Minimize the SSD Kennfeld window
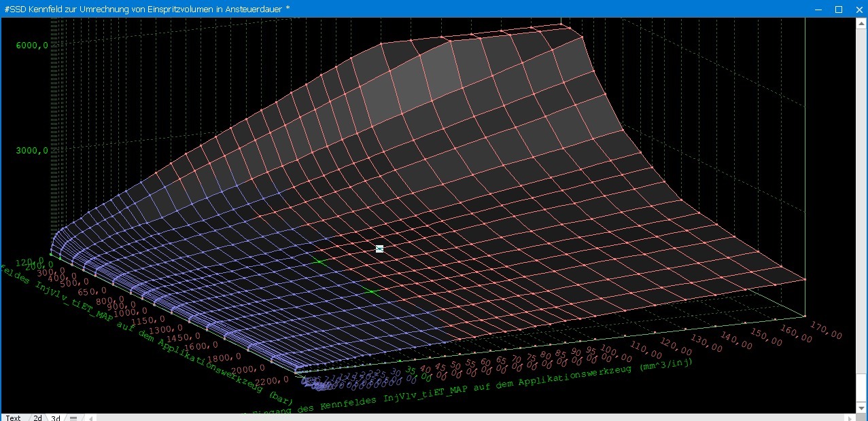This screenshot has width=868, height=421. [820, 9]
